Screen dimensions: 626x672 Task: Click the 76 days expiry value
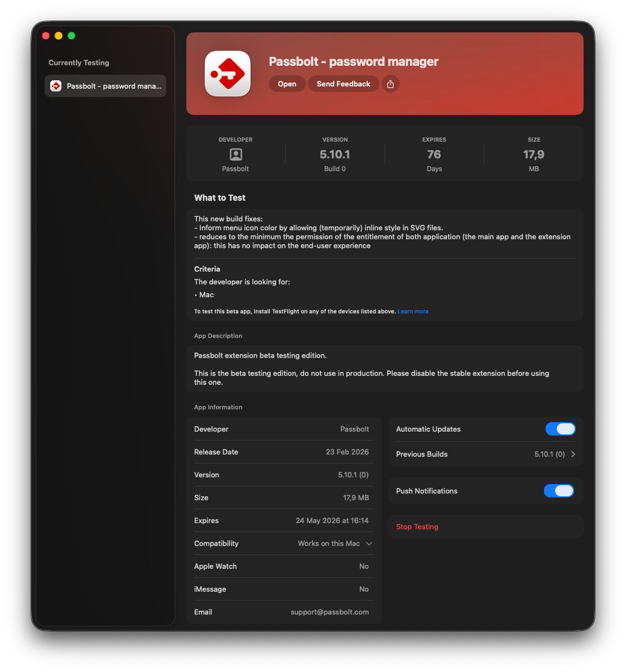434,154
